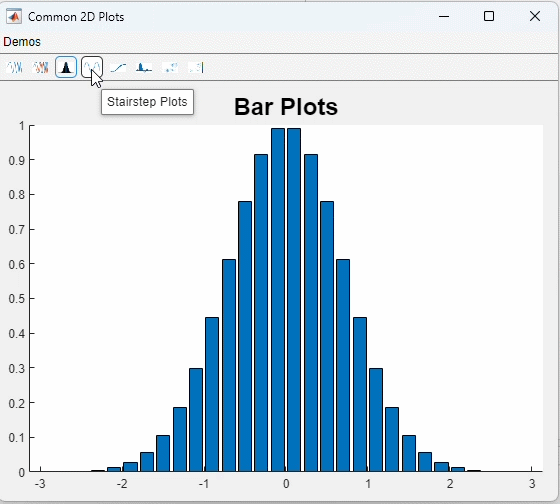Click the y-axis label "0.1"
The width and height of the screenshot is (560, 504).
[x=17, y=437]
